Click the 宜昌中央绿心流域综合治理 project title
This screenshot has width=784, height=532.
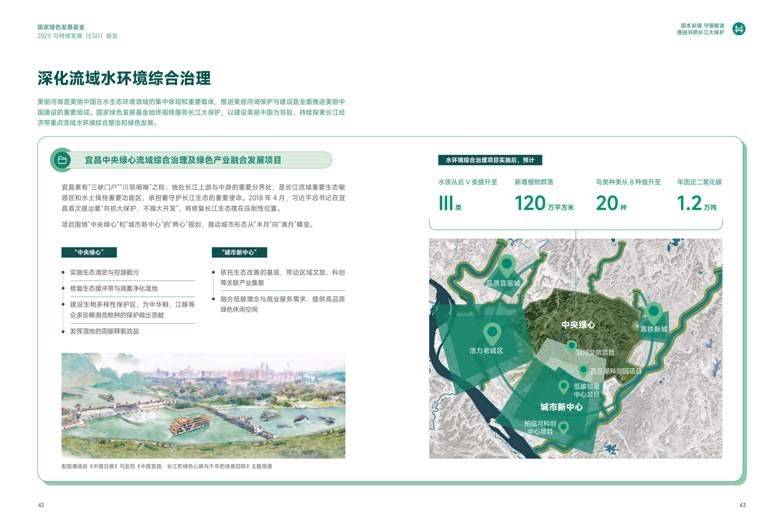(x=183, y=160)
